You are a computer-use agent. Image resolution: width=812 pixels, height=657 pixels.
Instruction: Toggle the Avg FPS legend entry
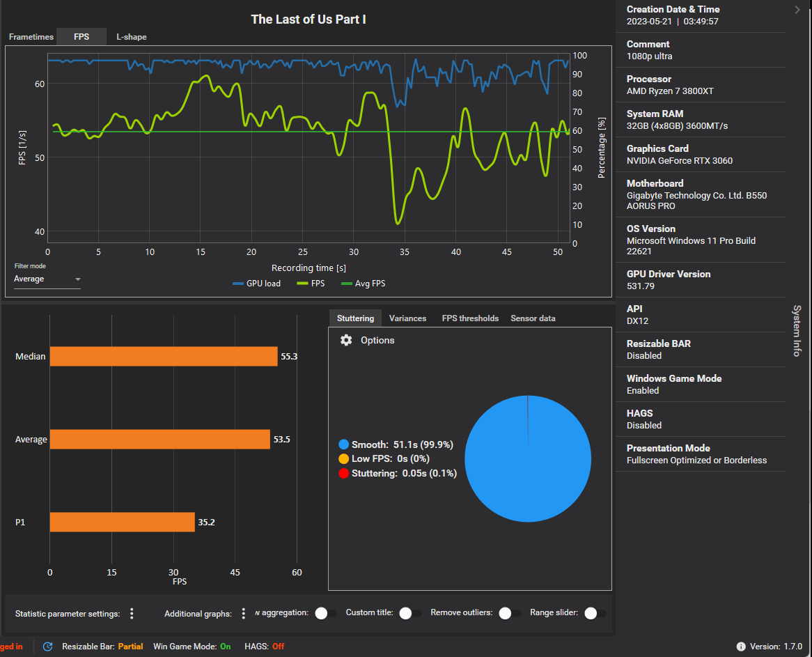point(363,284)
